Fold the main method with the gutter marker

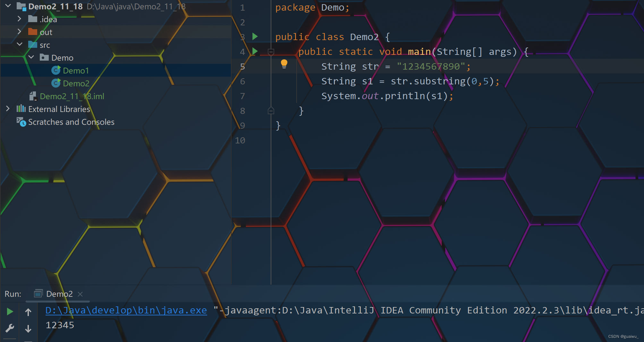271,51
